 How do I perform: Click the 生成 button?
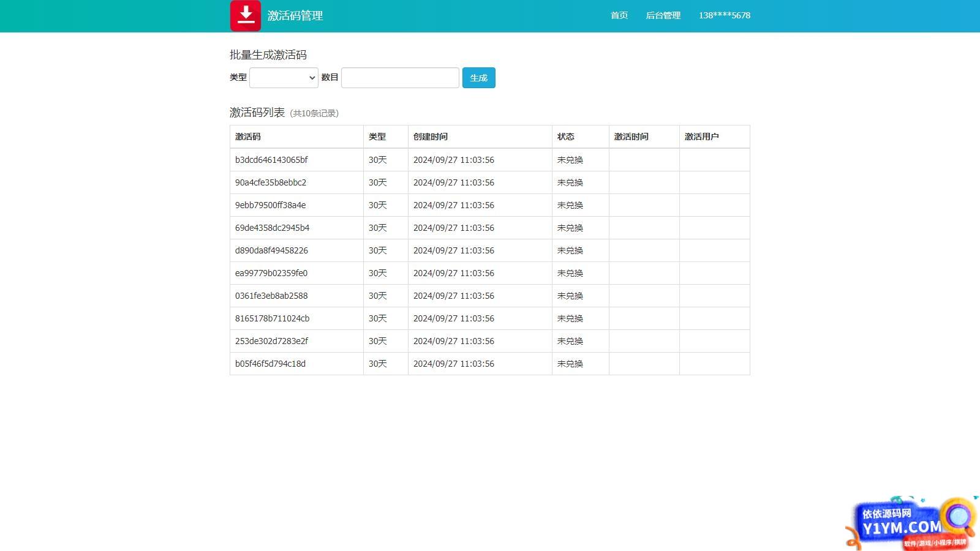[478, 78]
